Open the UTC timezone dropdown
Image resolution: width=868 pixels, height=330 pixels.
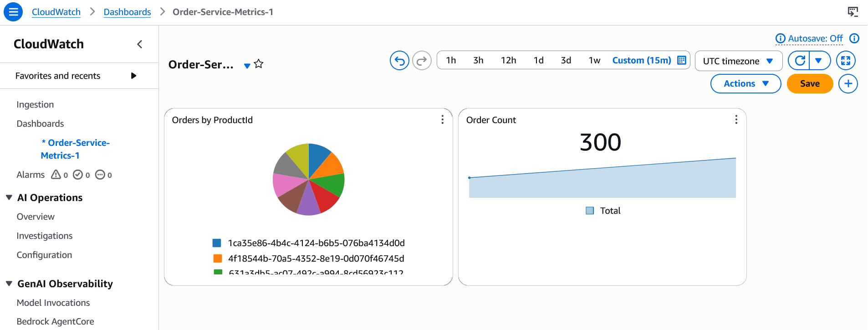738,61
